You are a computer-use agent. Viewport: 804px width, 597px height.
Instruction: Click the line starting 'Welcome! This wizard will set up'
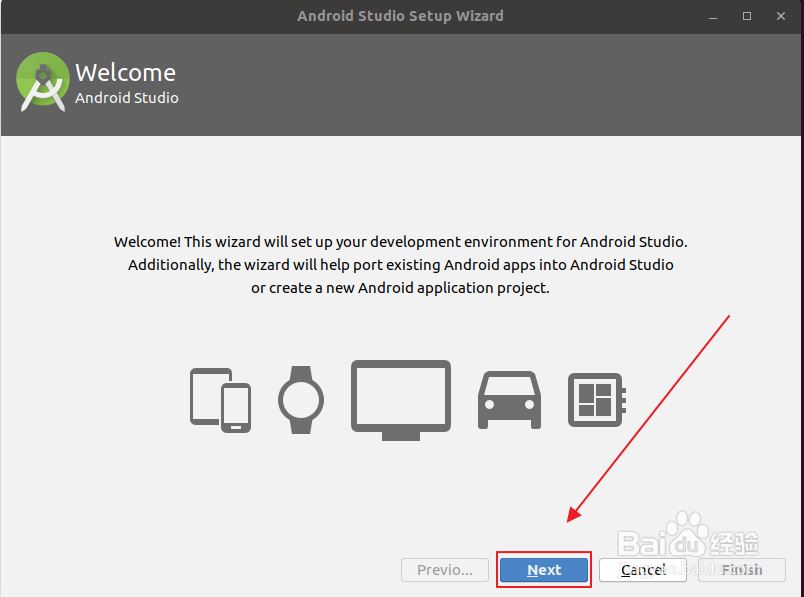pos(400,242)
